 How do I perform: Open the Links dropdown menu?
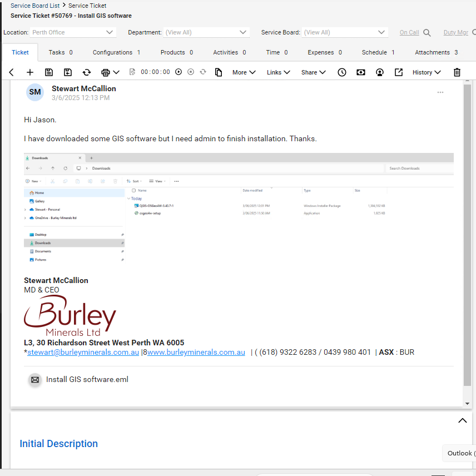pyautogui.click(x=279, y=72)
